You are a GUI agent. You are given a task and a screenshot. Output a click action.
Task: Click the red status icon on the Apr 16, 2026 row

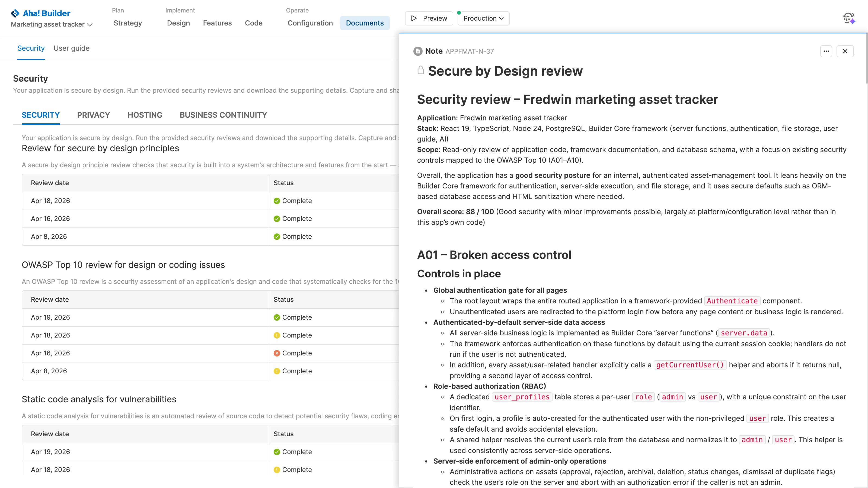(x=277, y=353)
